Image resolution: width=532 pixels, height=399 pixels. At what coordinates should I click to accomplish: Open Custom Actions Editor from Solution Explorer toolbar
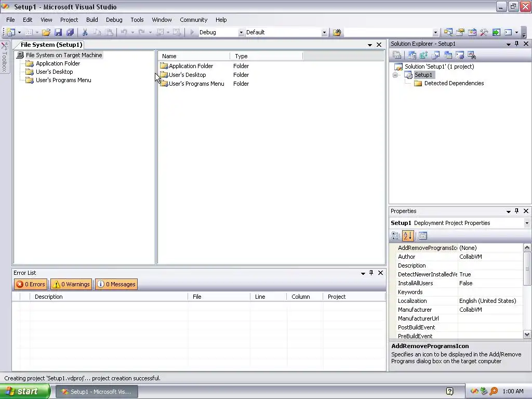pyautogui.click(x=460, y=55)
